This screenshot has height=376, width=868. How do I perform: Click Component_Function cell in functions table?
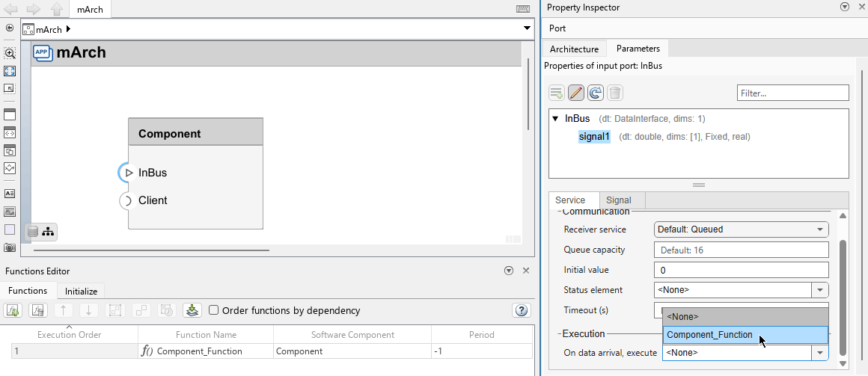205,351
